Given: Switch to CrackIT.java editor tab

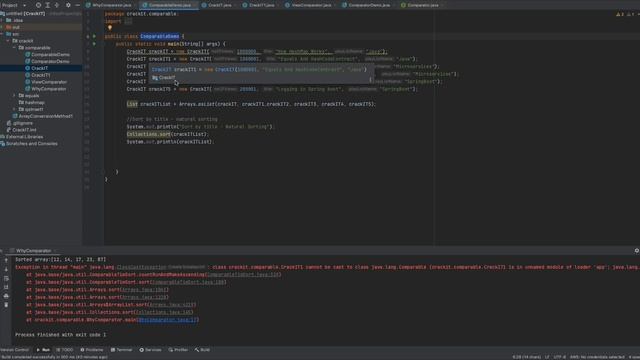Looking at the screenshot, I should 217,5.
